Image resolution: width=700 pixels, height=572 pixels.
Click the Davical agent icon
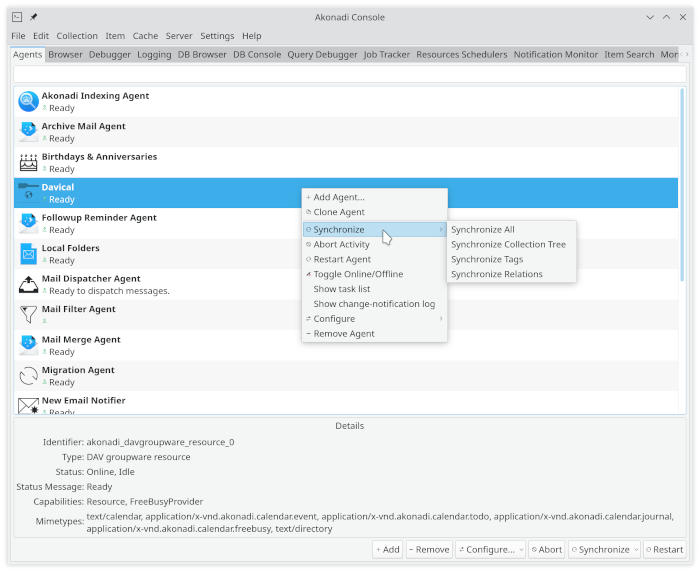28,193
